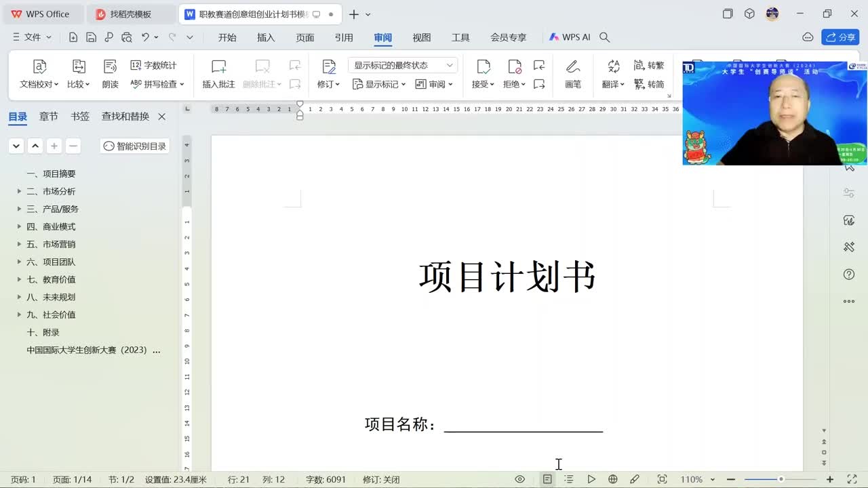Click the new document icon in quick toolbar
The height and width of the screenshot is (488, 868).
[73, 37]
